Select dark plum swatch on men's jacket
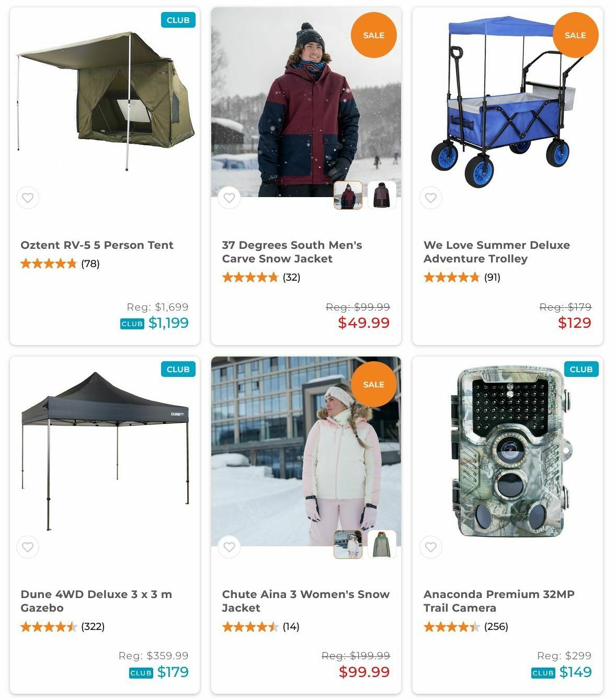Image resolution: width=616 pixels, height=700 pixels. click(x=382, y=196)
